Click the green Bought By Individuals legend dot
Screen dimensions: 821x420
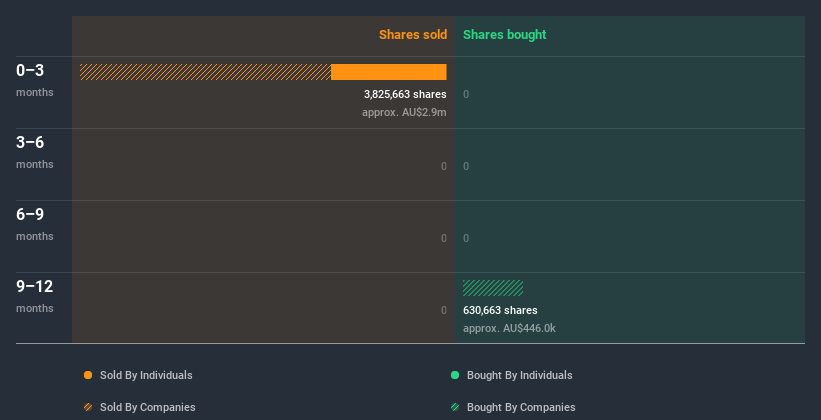(x=455, y=375)
